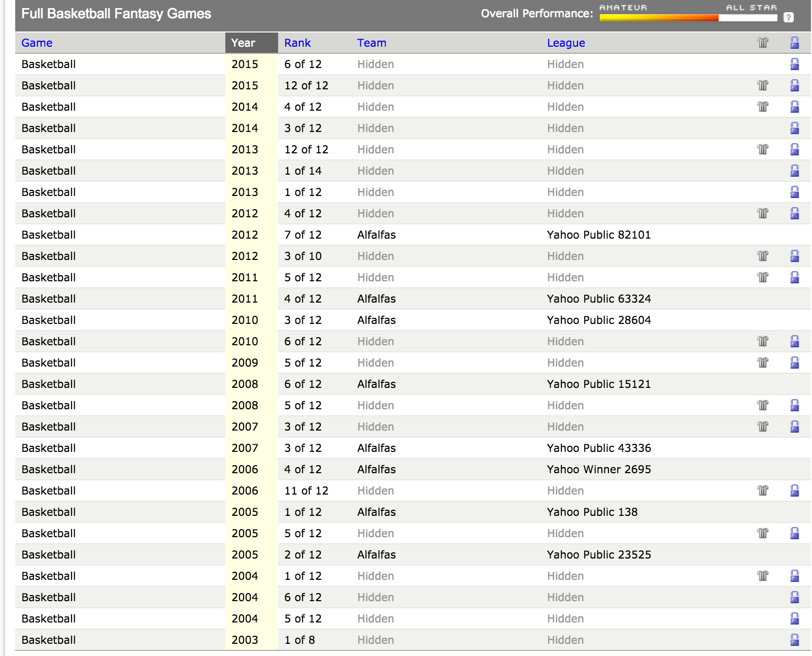Click the jersey icon for 2010 6 of 12 row
Viewport: 812px width, 656px height.
pos(763,341)
